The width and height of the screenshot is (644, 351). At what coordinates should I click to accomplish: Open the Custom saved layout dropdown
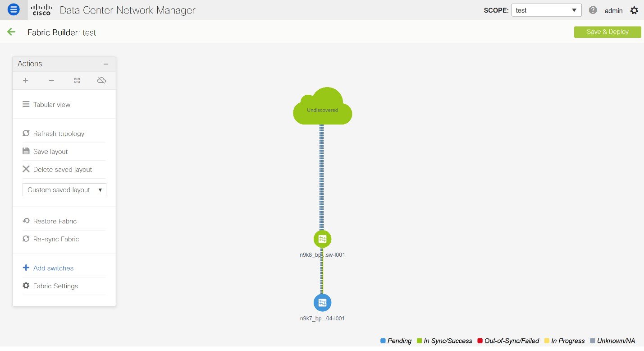point(64,189)
